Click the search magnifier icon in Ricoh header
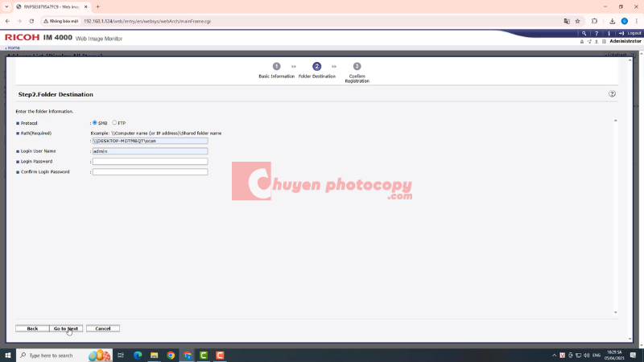The width and height of the screenshot is (644, 362). point(584,33)
